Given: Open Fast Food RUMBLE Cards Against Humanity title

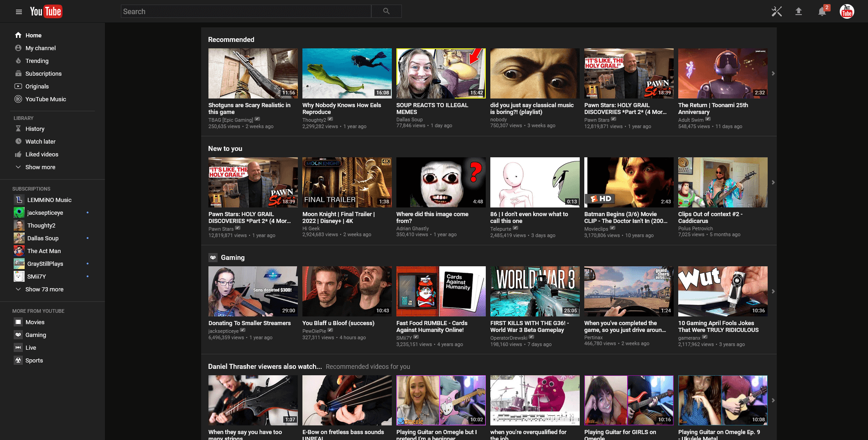Looking at the screenshot, I should point(432,326).
